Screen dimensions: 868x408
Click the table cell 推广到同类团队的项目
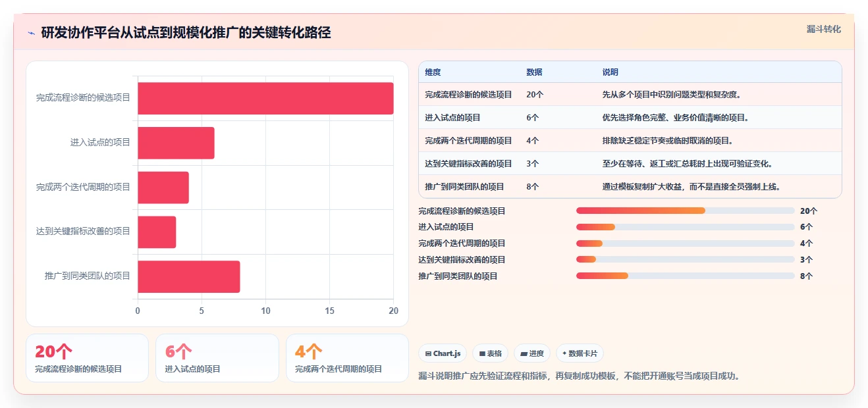pos(465,187)
